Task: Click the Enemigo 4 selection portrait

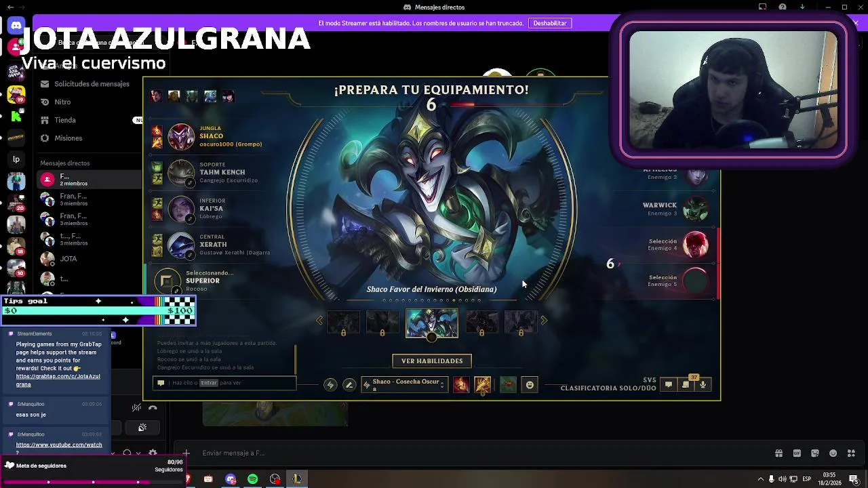Action: [695, 245]
